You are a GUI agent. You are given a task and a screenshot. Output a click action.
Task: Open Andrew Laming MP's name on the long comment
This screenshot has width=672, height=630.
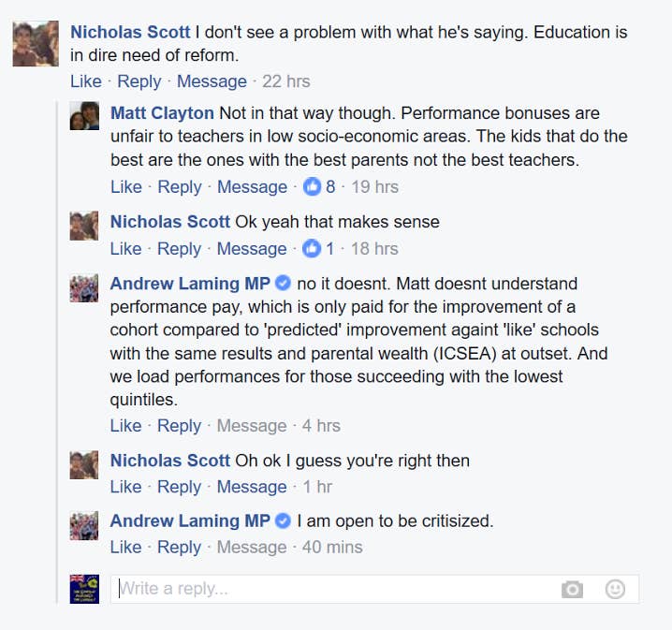[x=190, y=284]
